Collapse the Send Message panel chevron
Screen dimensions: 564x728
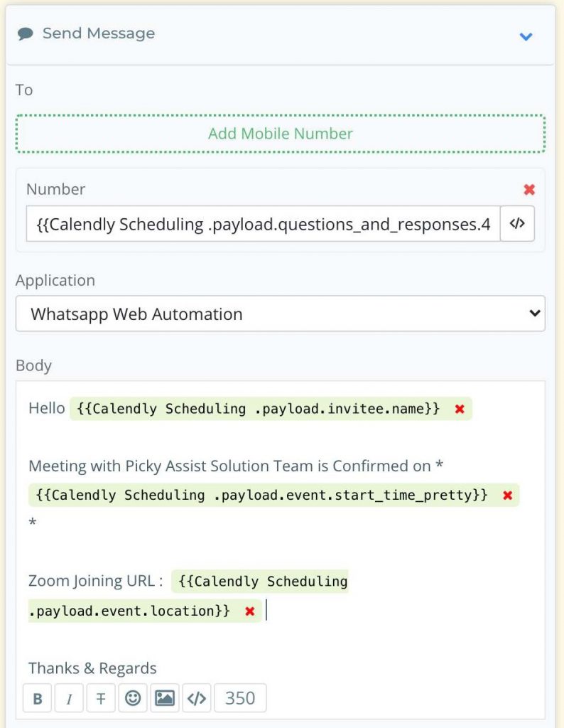[526, 36]
